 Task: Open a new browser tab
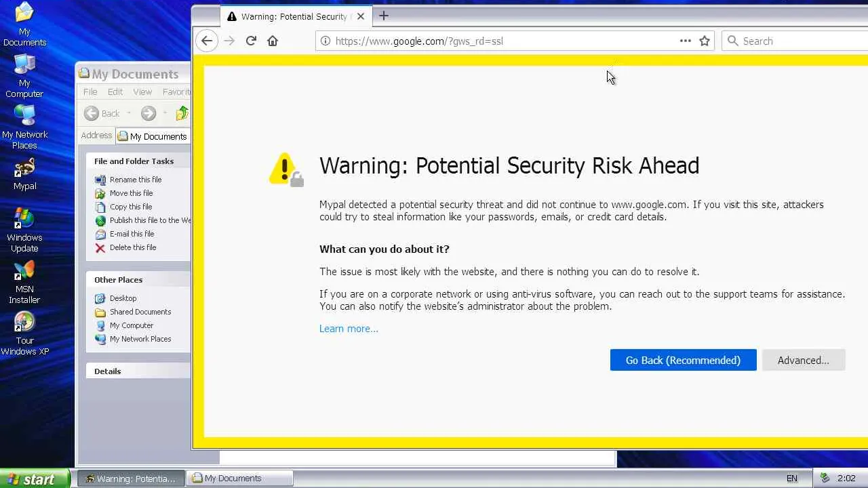click(384, 16)
